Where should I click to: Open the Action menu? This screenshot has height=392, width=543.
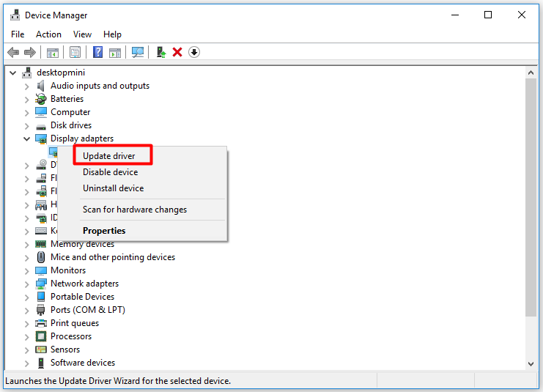pos(48,34)
